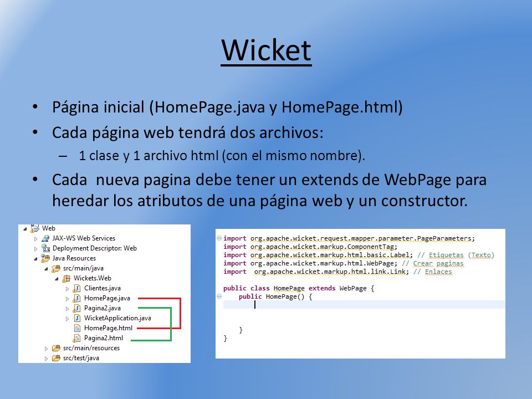Select Deployment Descriptor: Web item
532x399 pixels.
coord(95,248)
